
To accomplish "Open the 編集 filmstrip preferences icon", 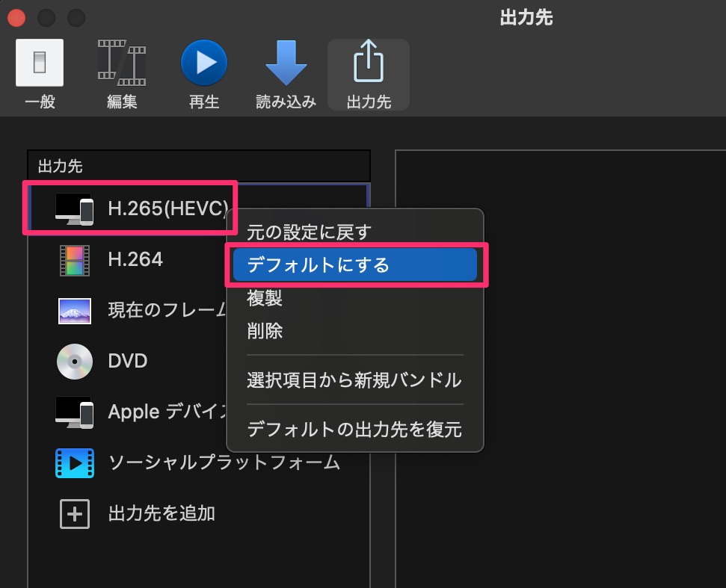I will [122, 63].
